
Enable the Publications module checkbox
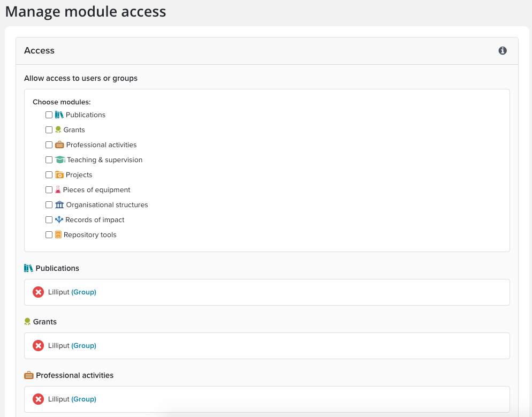pyautogui.click(x=49, y=115)
